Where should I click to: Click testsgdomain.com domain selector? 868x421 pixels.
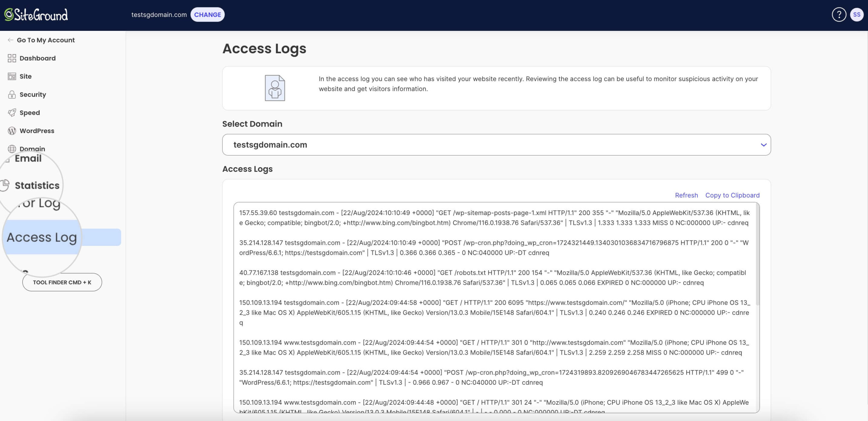pyautogui.click(x=496, y=144)
